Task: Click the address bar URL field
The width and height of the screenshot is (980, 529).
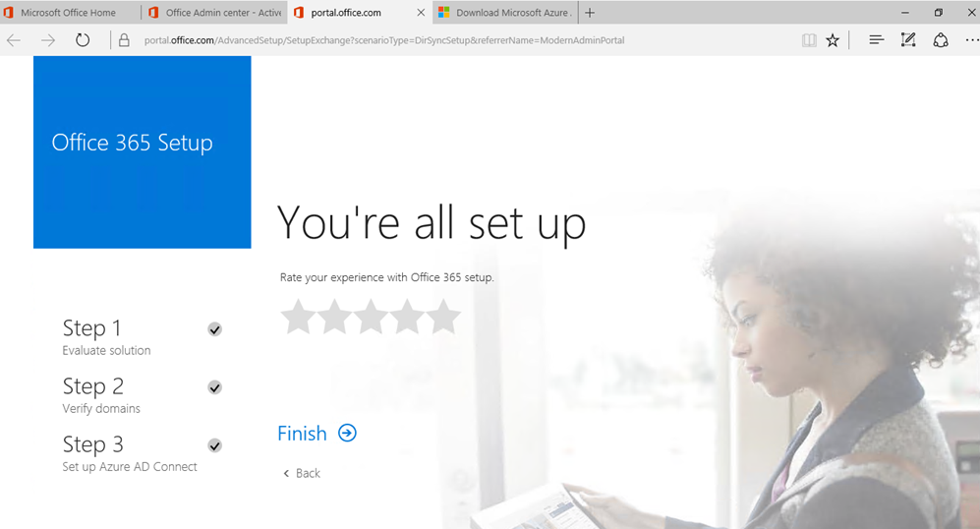Action: pyautogui.click(x=383, y=40)
